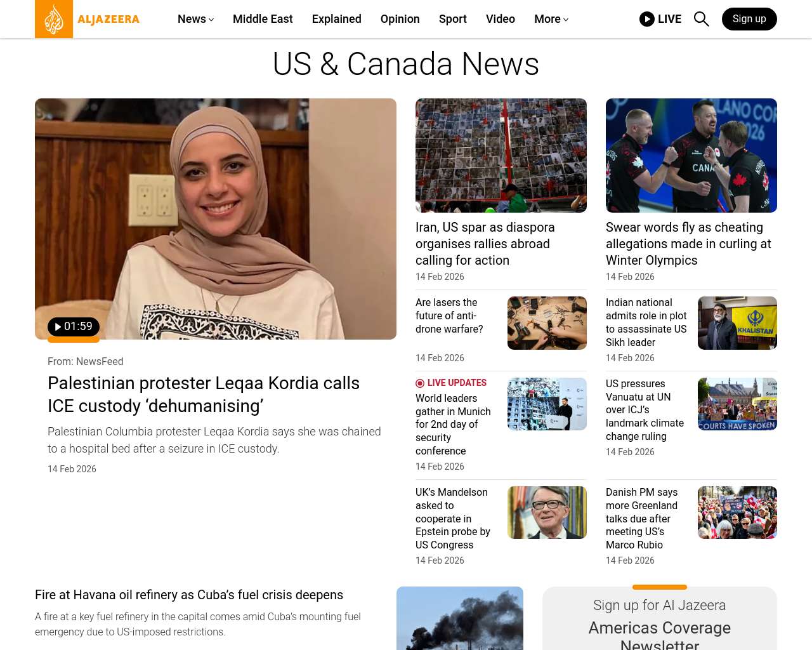The width and height of the screenshot is (812, 650).
Task: Open the Middle East section
Action: pos(263,19)
